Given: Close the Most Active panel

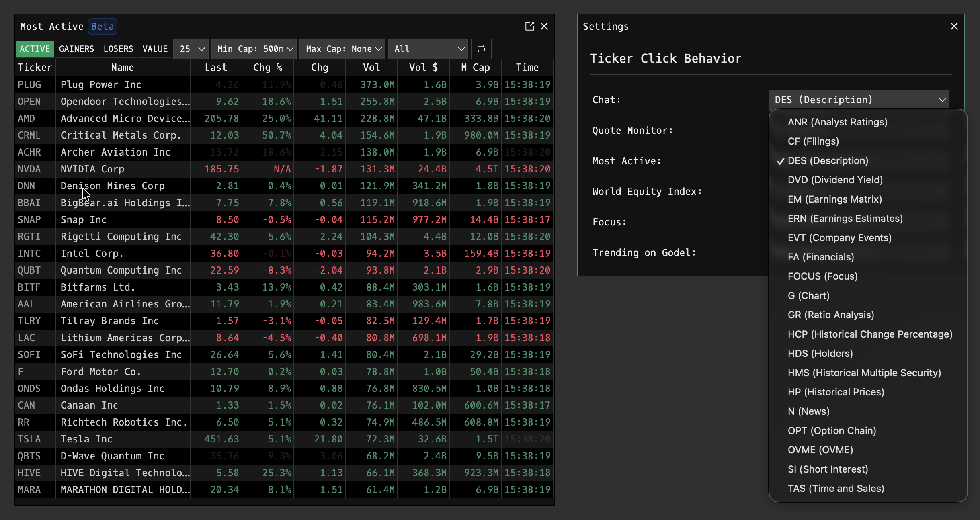Looking at the screenshot, I should pyautogui.click(x=544, y=26).
